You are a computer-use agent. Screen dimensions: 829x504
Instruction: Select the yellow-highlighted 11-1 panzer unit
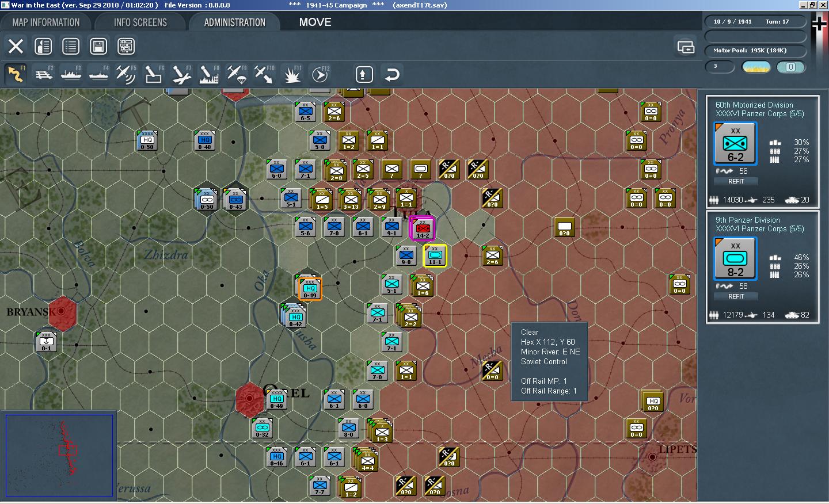(x=435, y=256)
